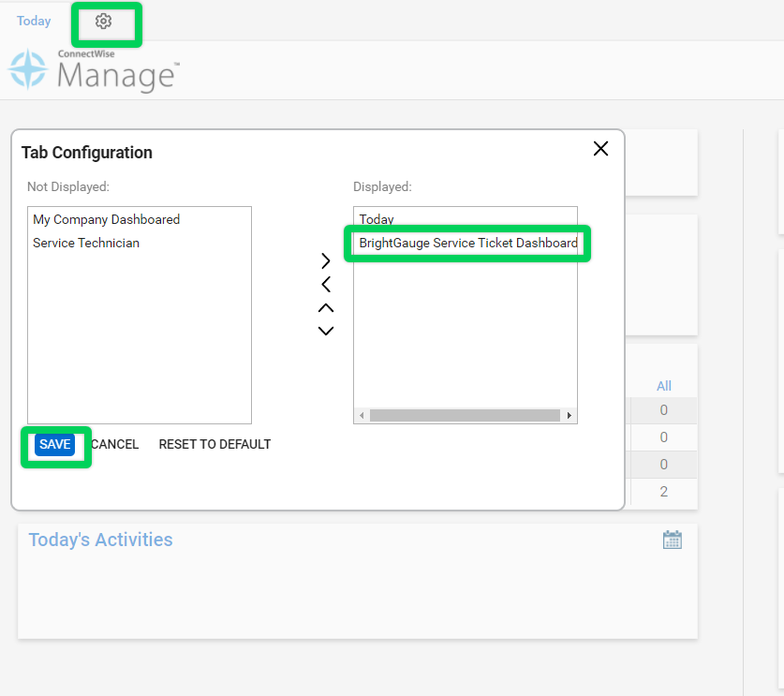Screen dimensions: 784x696
Task: Move selected item to Displayed list
Action: pos(326,260)
